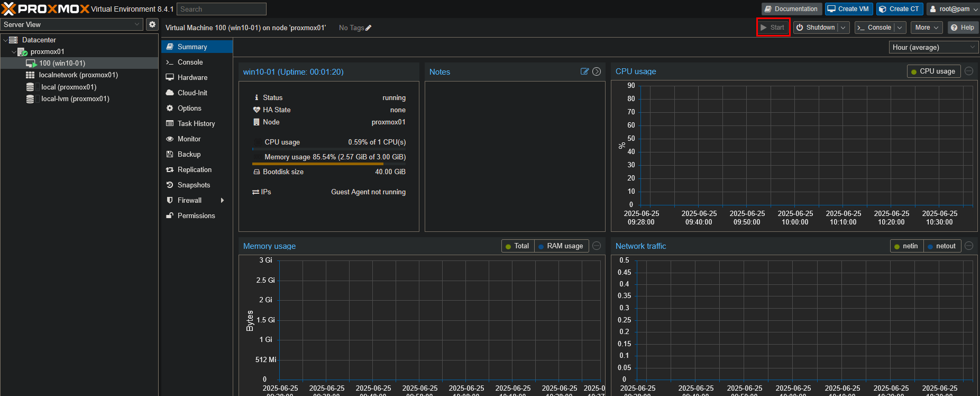Select the localnetwork (proxmox01) item

pos(78,75)
